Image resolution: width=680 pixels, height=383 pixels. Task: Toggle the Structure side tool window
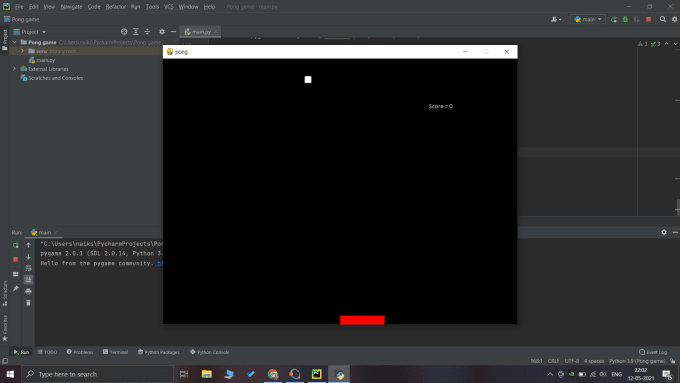5,293
